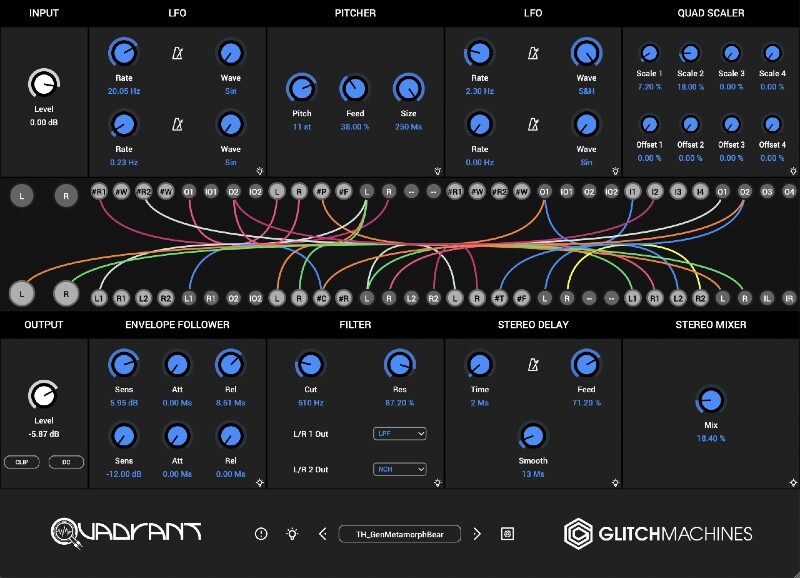This screenshot has height=578, width=800.
Task: Click the #P jack in the patch bay
Action: point(321,191)
